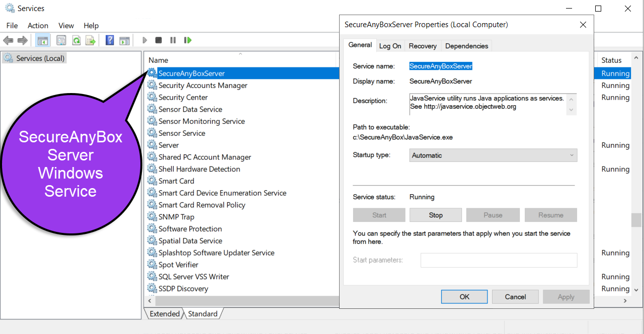The height and width of the screenshot is (334, 644).
Task: Open Properties via the toolbar icon
Action: [61, 40]
